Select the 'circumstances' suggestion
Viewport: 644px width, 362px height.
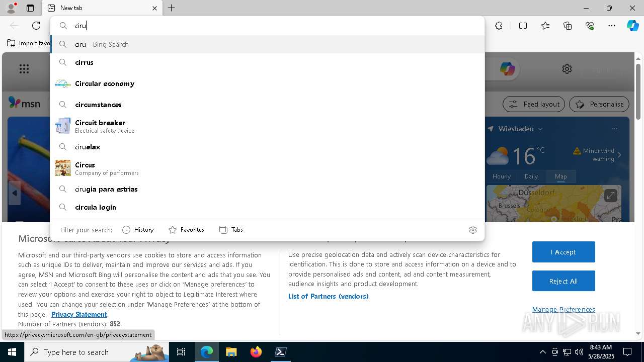point(267,105)
